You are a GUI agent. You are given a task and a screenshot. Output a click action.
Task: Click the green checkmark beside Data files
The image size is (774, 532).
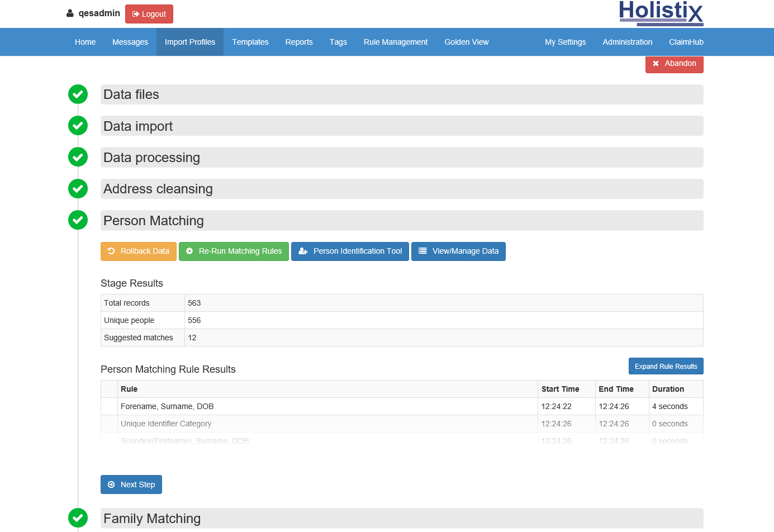tap(78, 94)
